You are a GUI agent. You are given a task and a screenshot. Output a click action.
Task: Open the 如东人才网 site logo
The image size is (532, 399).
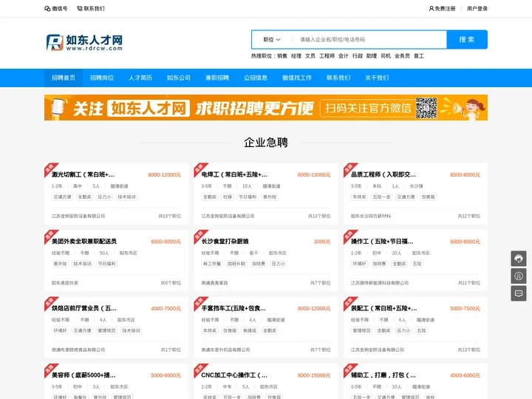tap(84, 42)
